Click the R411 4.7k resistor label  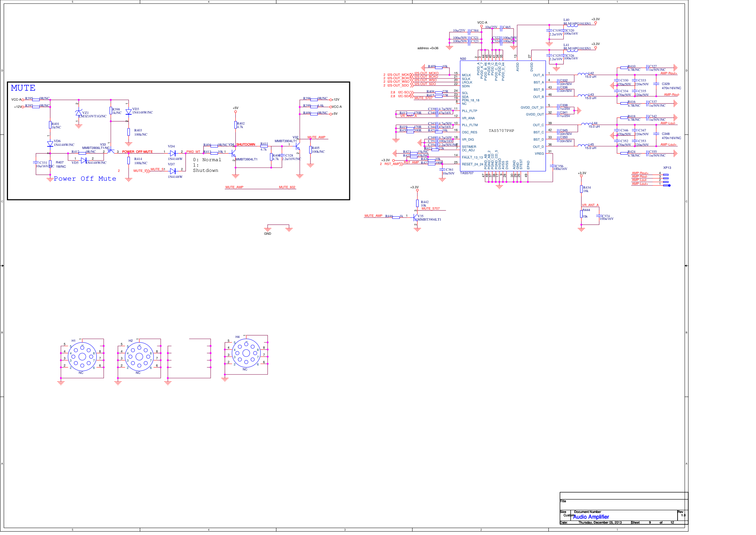click(x=264, y=147)
